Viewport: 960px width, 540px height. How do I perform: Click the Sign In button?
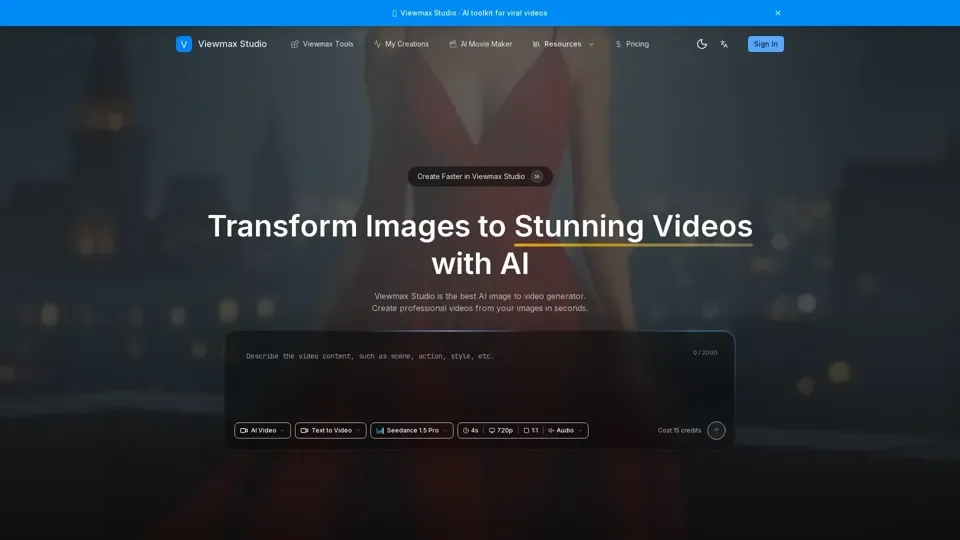(x=765, y=44)
